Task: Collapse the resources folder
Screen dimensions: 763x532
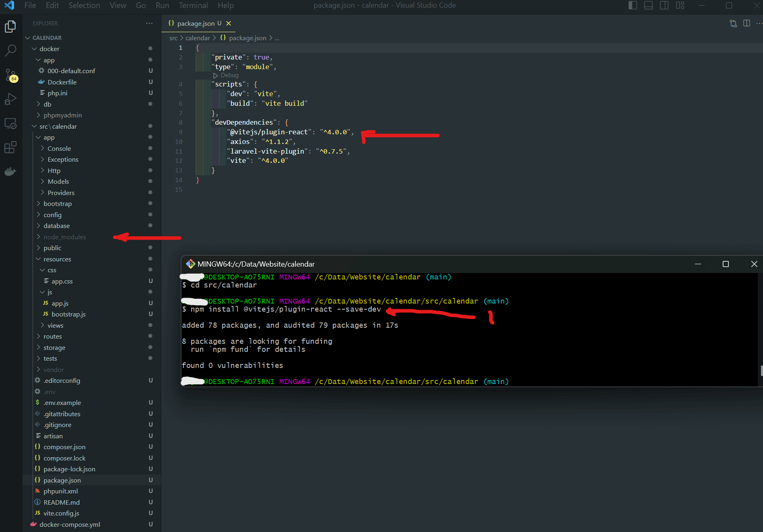Action: tap(57, 259)
